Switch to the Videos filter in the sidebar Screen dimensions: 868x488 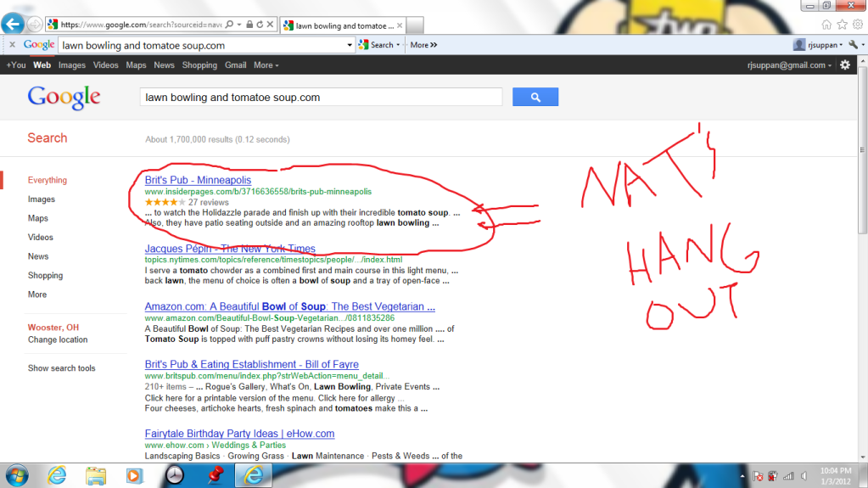[41, 238]
